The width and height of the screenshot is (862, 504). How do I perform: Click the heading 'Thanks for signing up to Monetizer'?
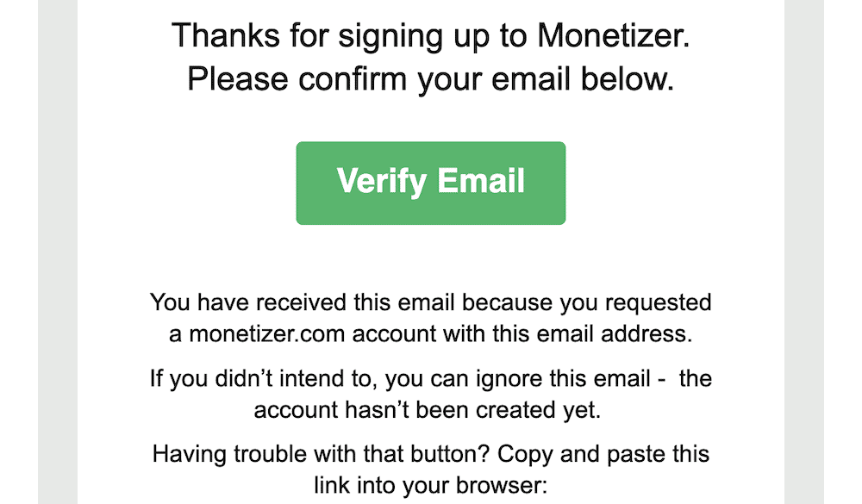(430, 35)
